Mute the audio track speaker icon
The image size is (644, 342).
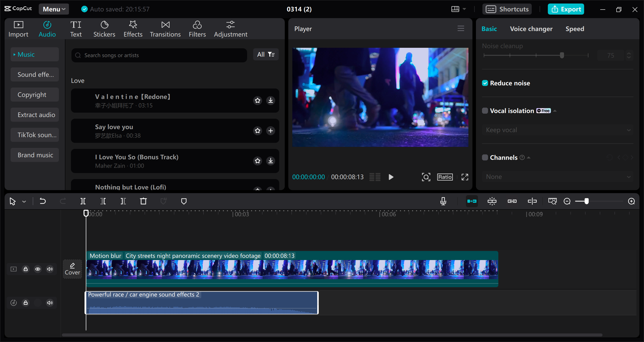click(50, 303)
